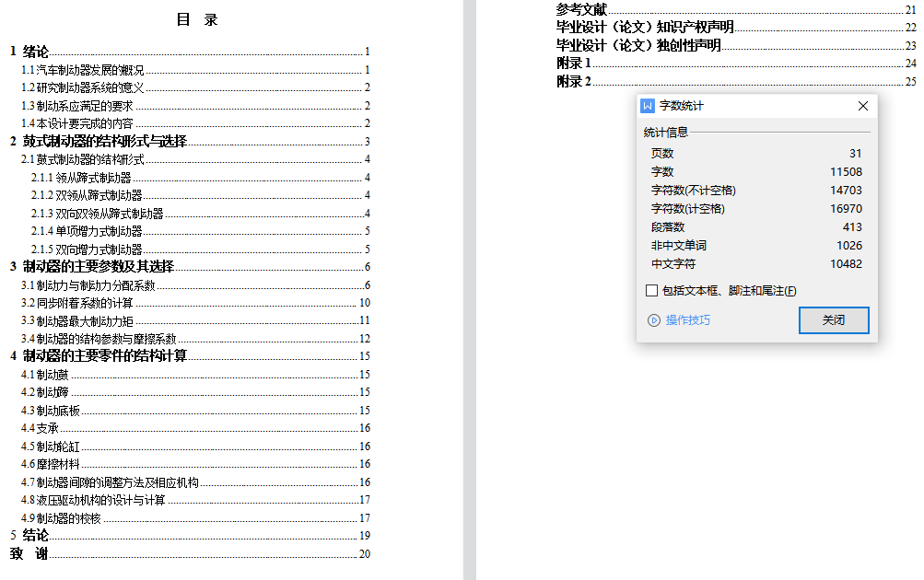The height and width of the screenshot is (580, 924).
Task: Open TOC entry 3.2 同步附着系数的计算
Action: pos(195,303)
